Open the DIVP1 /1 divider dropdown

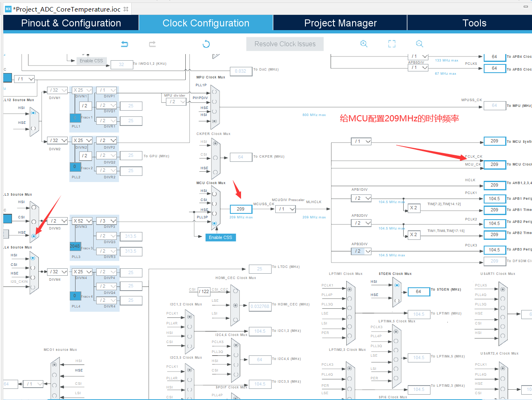tap(106, 90)
